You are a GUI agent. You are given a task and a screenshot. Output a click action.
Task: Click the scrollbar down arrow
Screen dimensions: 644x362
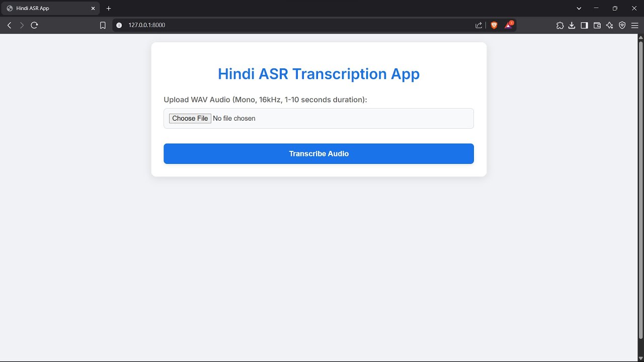[640, 357]
